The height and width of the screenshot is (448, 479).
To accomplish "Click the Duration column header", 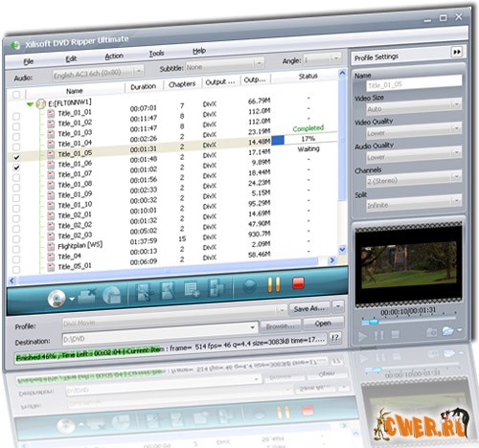I will point(143,87).
